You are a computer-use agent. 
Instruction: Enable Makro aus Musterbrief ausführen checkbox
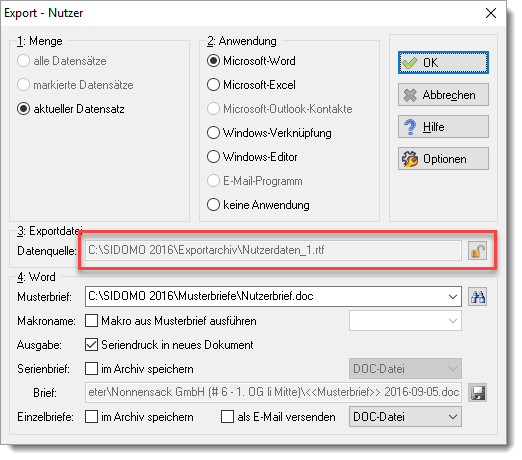(91, 321)
